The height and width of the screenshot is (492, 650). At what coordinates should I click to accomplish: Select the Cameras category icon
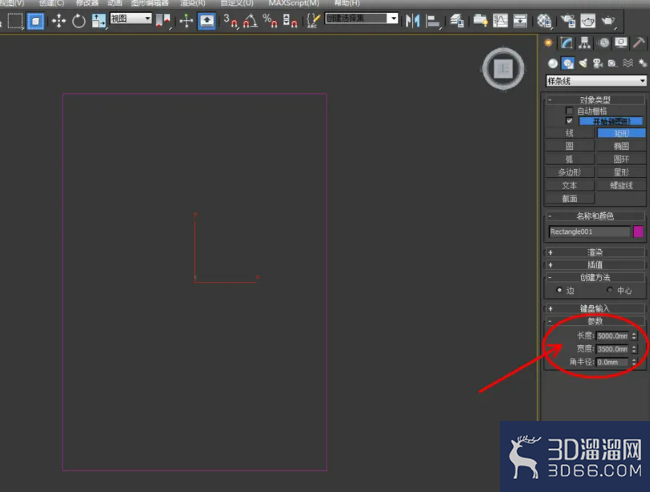tap(598, 63)
